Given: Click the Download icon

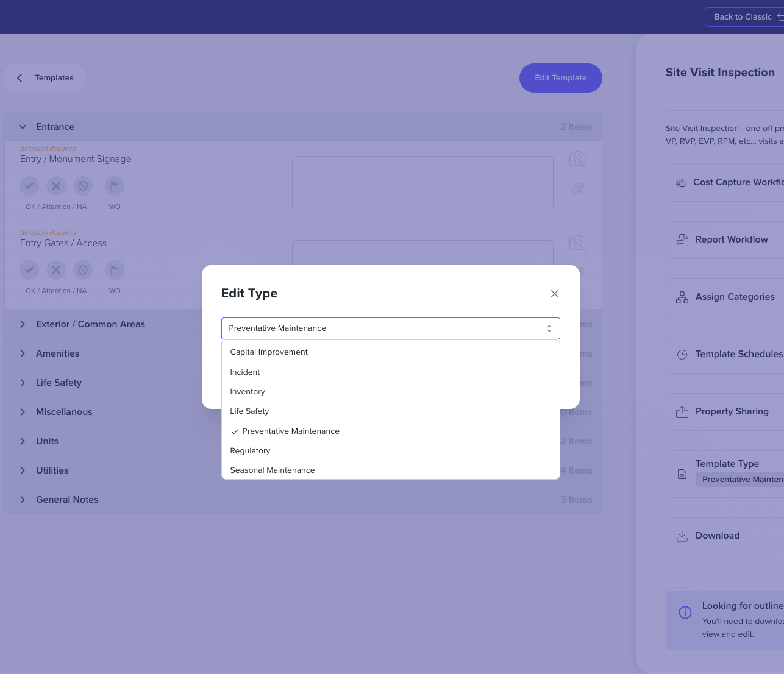Looking at the screenshot, I should point(682,536).
